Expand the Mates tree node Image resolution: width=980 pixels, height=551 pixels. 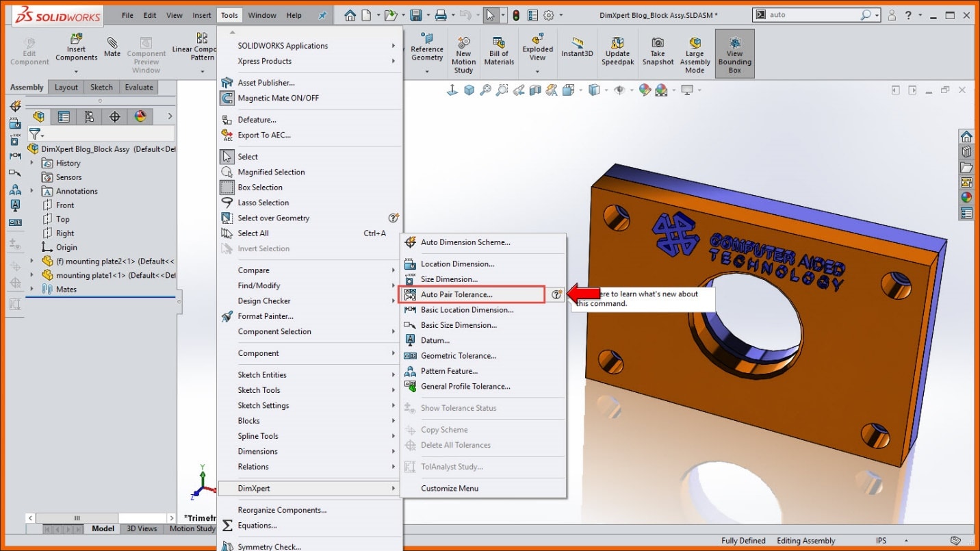click(x=32, y=289)
